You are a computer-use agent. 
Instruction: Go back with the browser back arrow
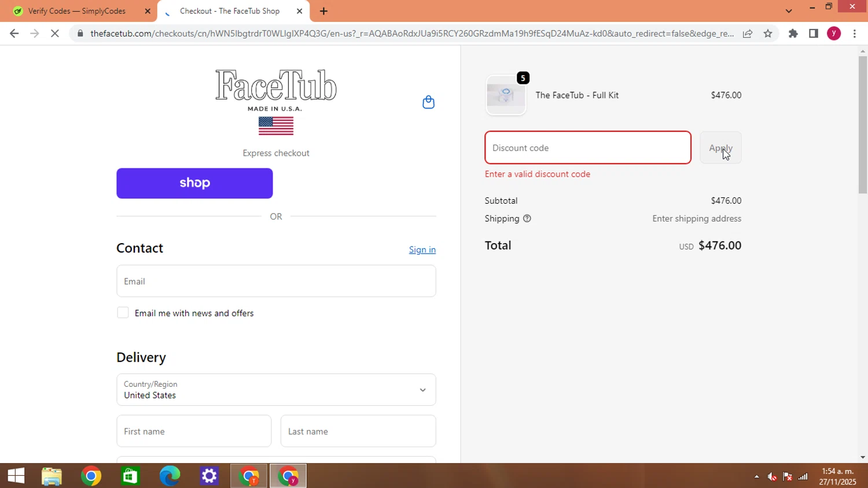click(x=14, y=34)
